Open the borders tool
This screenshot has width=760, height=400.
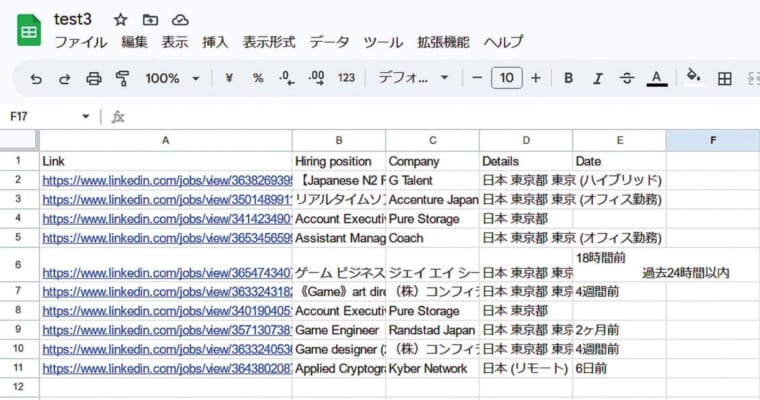coord(725,79)
